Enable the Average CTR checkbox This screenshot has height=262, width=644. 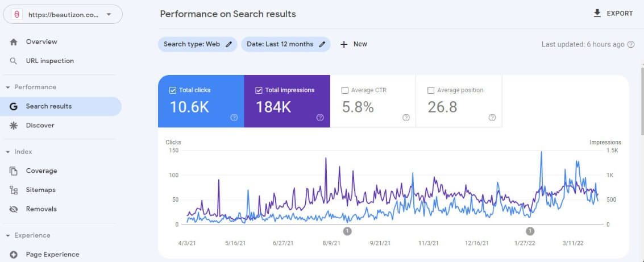[x=344, y=90]
